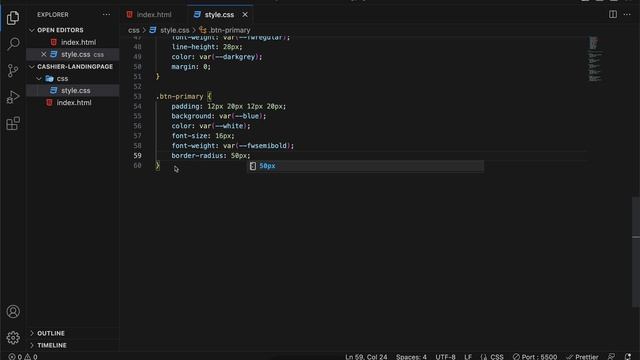Click the editor vertical scrollbar

[x=636, y=252]
